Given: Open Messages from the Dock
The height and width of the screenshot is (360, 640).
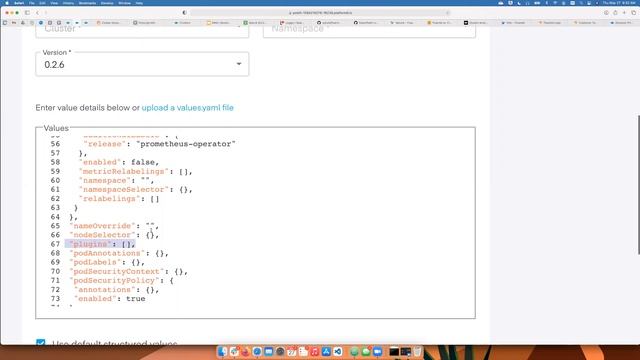Looking at the screenshot, I should pyautogui.click(x=366, y=351).
